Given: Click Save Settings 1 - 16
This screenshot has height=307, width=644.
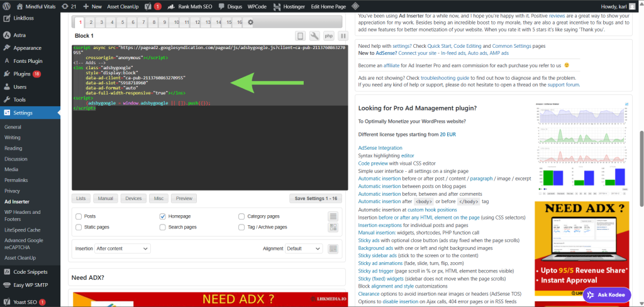Looking at the screenshot, I should coord(316,199).
